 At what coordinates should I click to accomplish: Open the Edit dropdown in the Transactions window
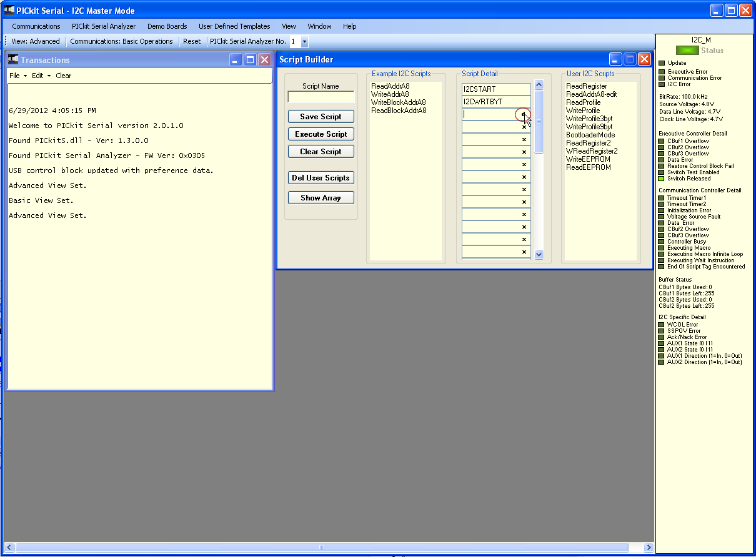pos(41,76)
